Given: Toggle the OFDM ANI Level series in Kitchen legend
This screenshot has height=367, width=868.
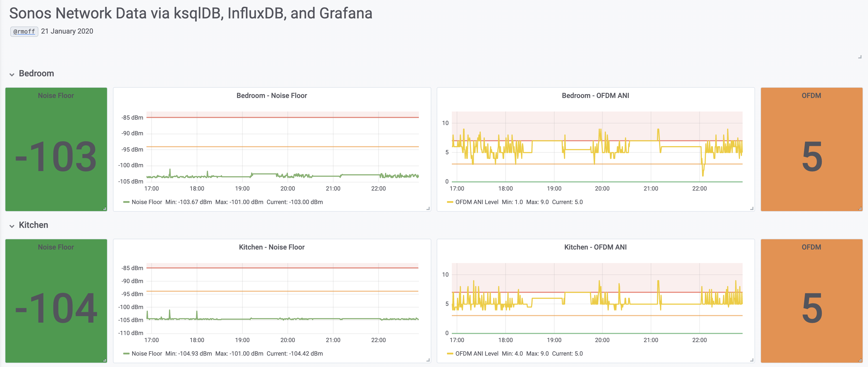Looking at the screenshot, I should [477, 353].
